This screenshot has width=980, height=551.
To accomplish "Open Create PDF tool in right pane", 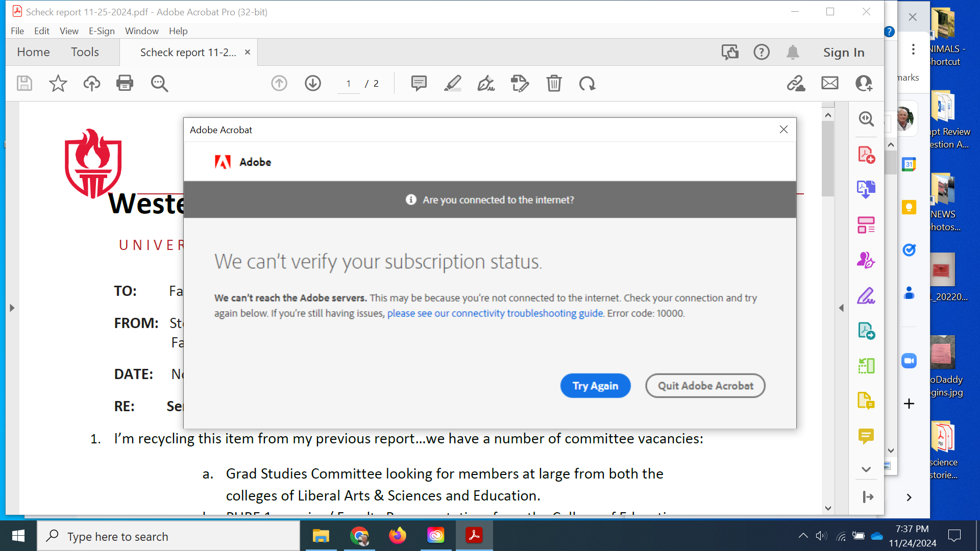I will (x=866, y=155).
